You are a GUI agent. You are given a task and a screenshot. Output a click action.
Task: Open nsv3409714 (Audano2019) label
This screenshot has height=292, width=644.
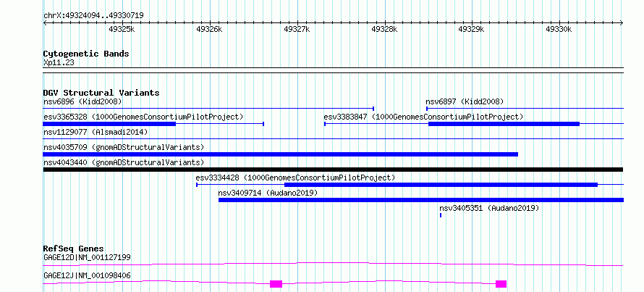click(x=268, y=193)
